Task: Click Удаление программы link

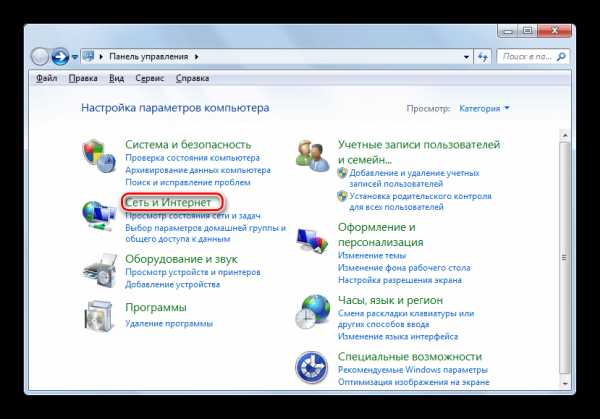Action: click(169, 323)
